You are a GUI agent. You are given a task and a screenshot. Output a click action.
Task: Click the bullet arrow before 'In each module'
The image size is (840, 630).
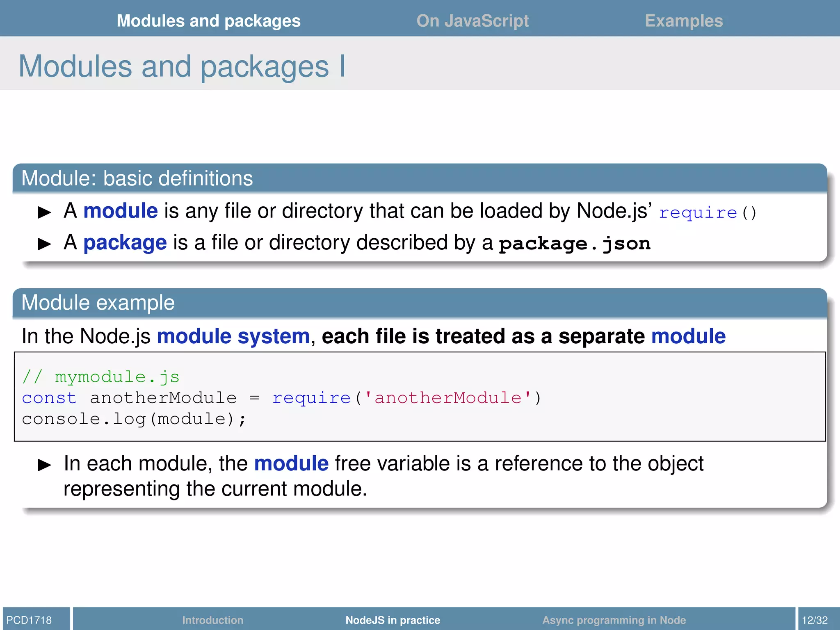44,465
